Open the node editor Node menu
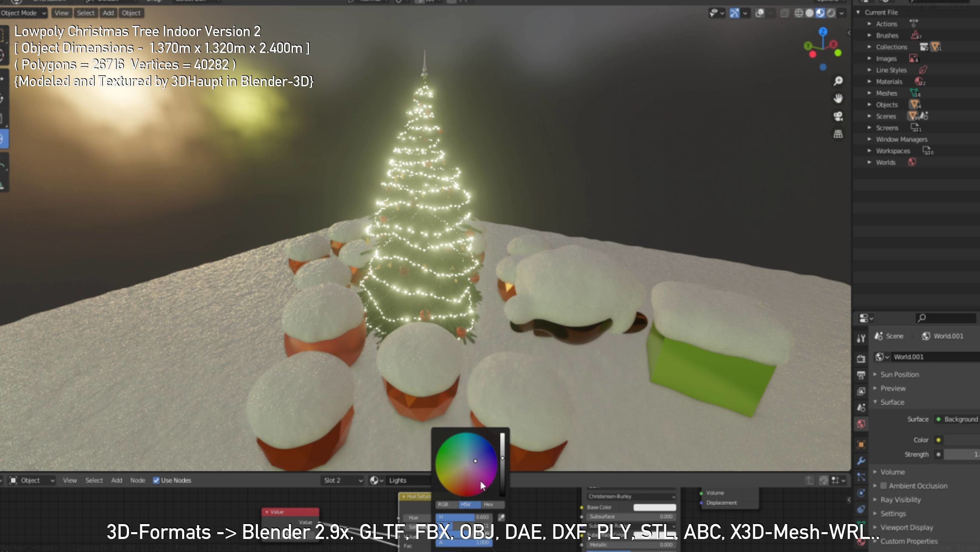 tap(137, 480)
